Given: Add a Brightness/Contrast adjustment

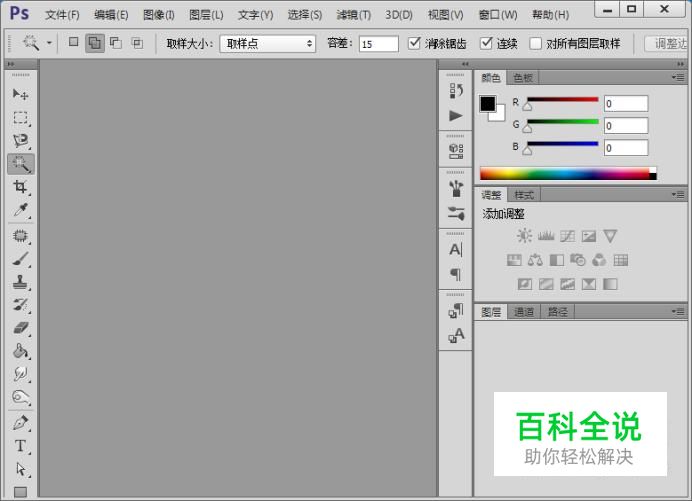Looking at the screenshot, I should (x=524, y=236).
